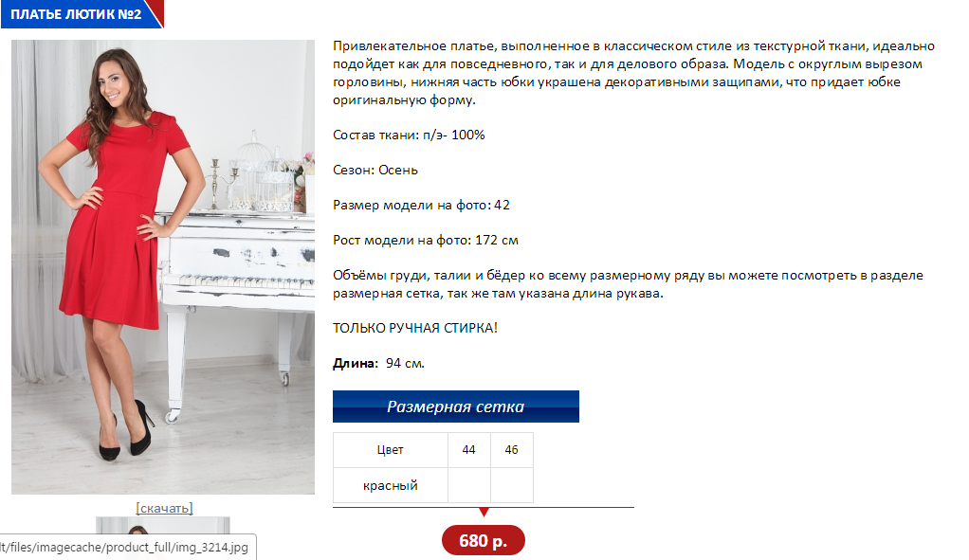Viewport: 969px width, 560px height.
Task: Click the красный cell under size 44
Action: coord(469,485)
